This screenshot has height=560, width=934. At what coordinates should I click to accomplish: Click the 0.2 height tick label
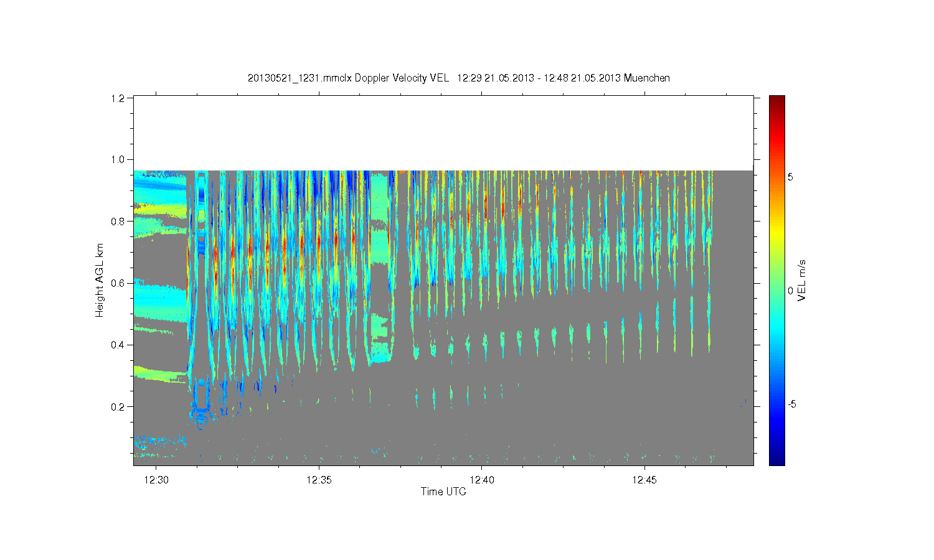pyautogui.click(x=118, y=407)
